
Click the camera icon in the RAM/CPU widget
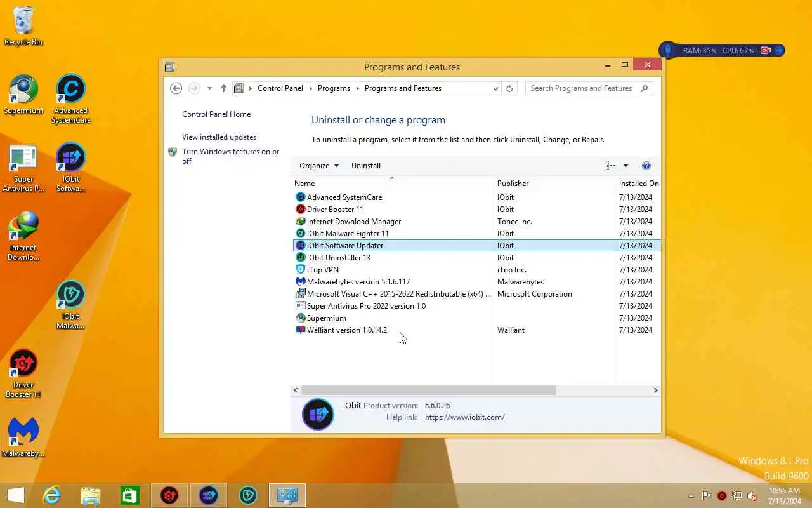pos(766,50)
